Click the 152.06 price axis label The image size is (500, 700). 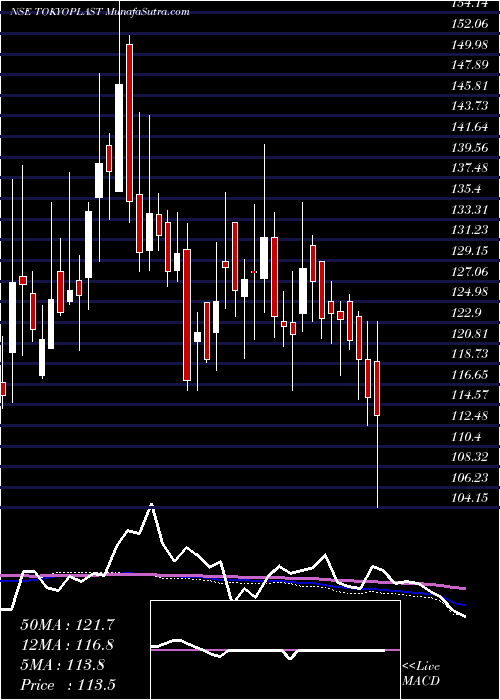pyautogui.click(x=469, y=24)
